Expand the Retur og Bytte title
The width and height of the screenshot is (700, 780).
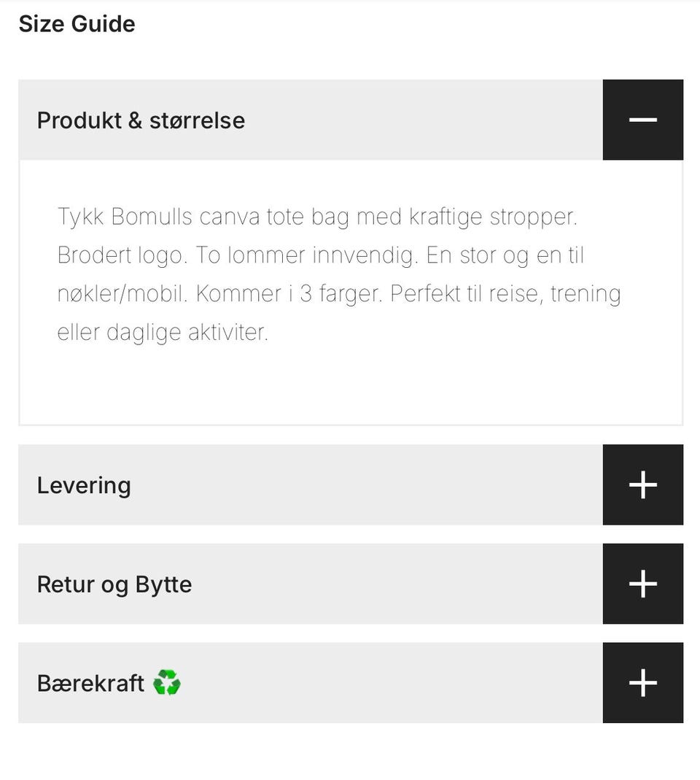[x=114, y=584]
